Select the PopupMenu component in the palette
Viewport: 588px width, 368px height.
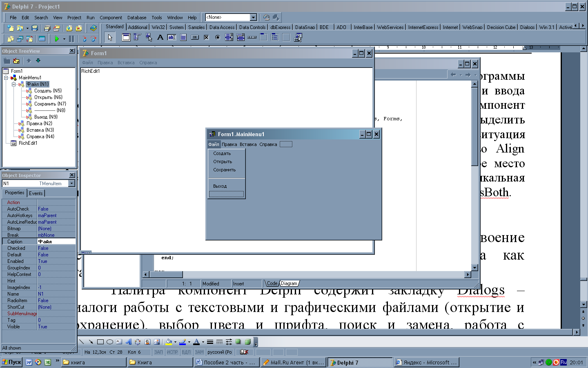(149, 38)
